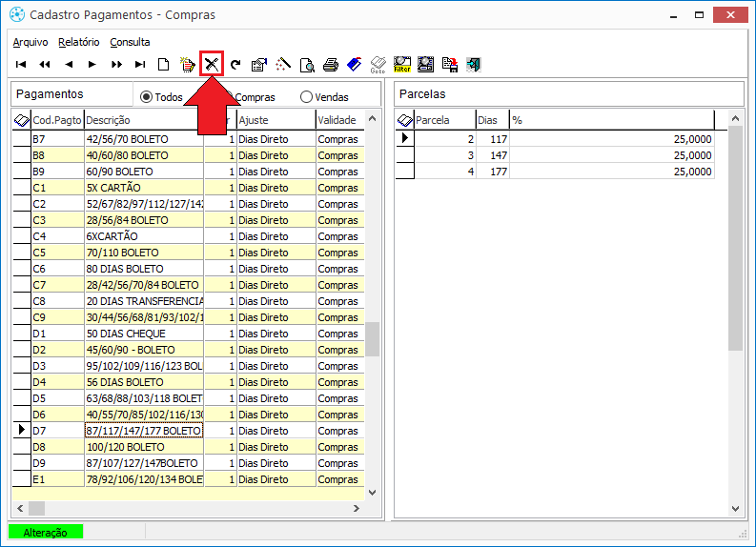This screenshot has width=756, height=547.
Task: Select the Vendas radio button
Action: pyautogui.click(x=306, y=97)
